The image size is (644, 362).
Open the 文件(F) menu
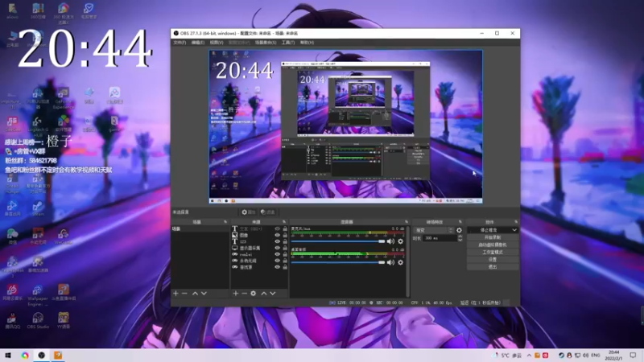[180, 43]
